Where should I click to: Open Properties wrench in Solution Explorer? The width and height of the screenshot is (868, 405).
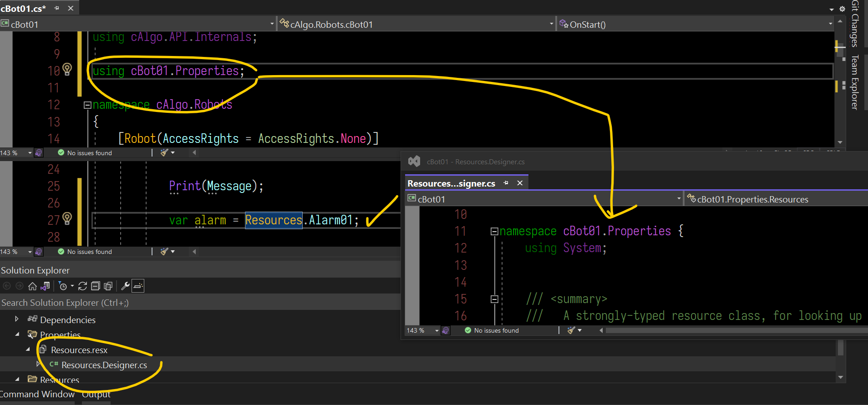click(x=125, y=286)
